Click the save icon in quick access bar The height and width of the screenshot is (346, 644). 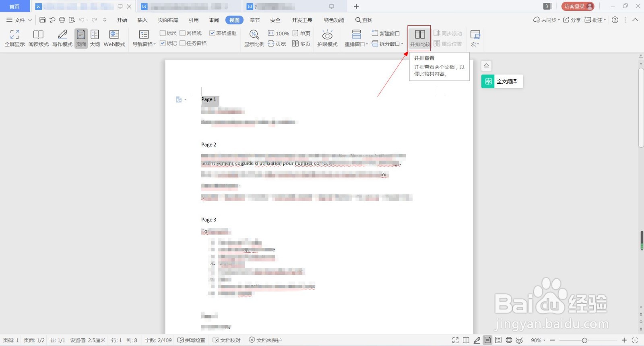click(x=42, y=20)
